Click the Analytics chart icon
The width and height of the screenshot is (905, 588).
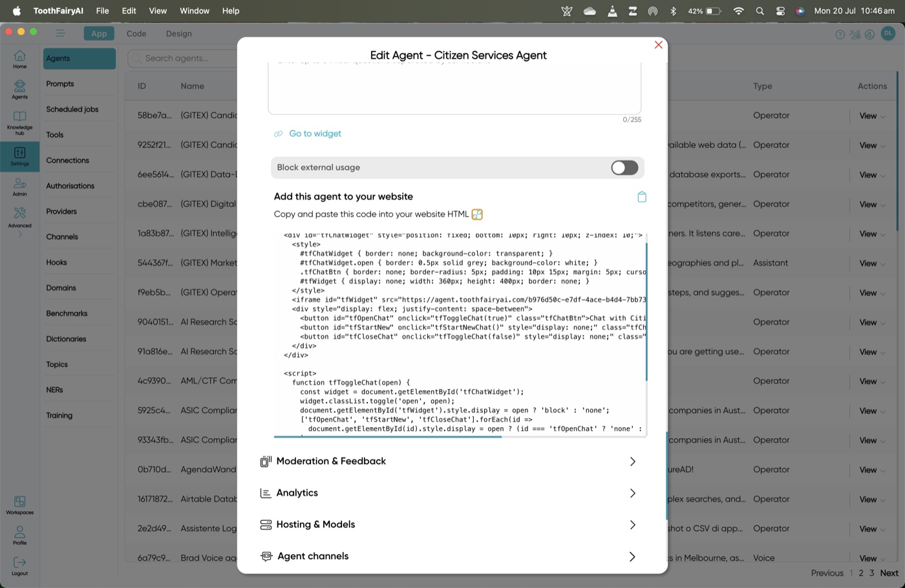265,493
